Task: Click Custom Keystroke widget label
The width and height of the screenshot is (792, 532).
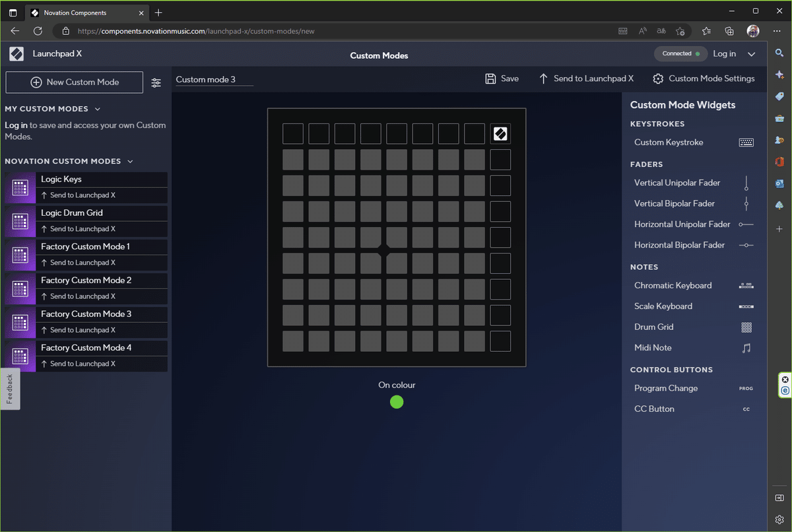Action: pyautogui.click(x=669, y=143)
